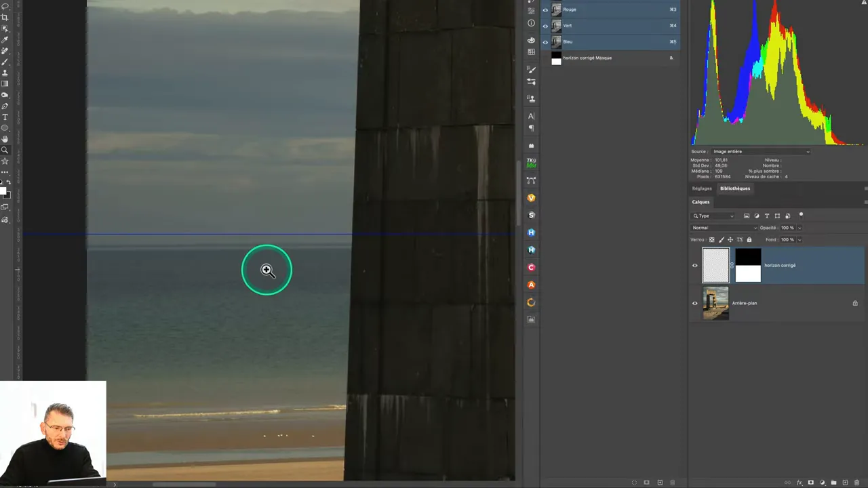Hide the Vert channel
This screenshot has height=488, width=868.
tap(545, 26)
